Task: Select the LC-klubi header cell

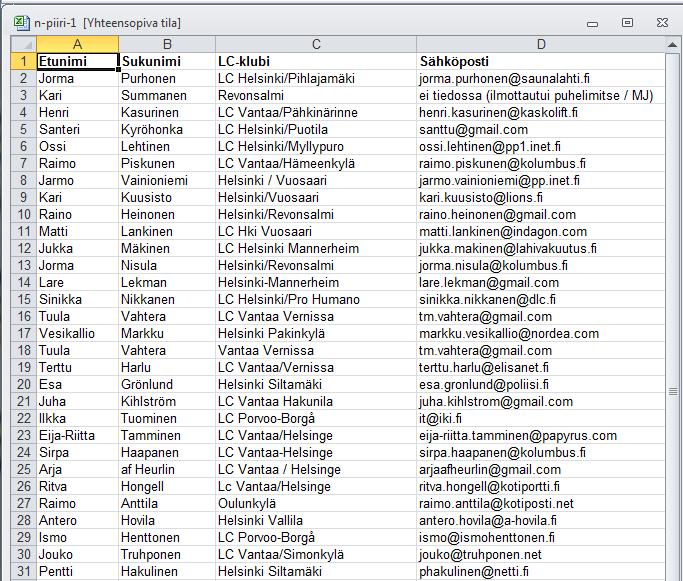Action: (316, 61)
